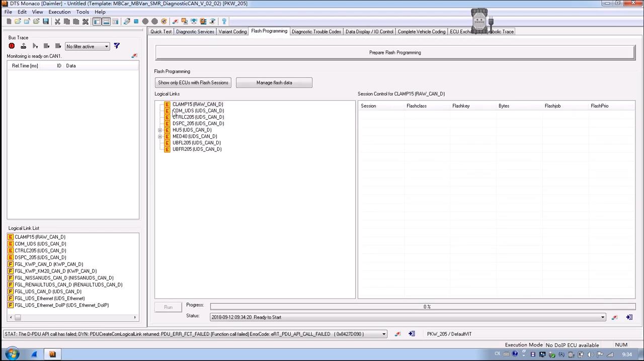The image size is (644, 361).
Task: Click the pen icon right of Status field
Action: [614, 317]
